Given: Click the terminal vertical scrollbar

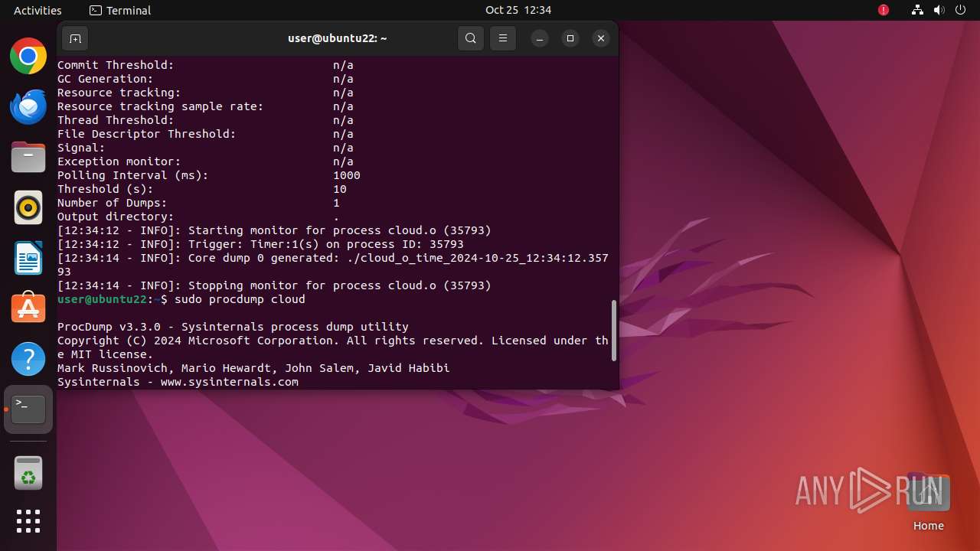Looking at the screenshot, I should 612,331.
